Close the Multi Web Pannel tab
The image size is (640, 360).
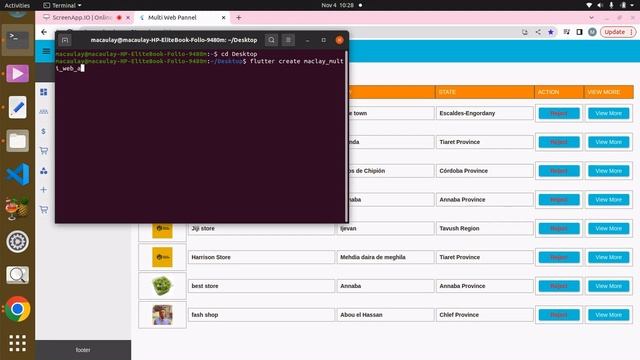(x=224, y=18)
